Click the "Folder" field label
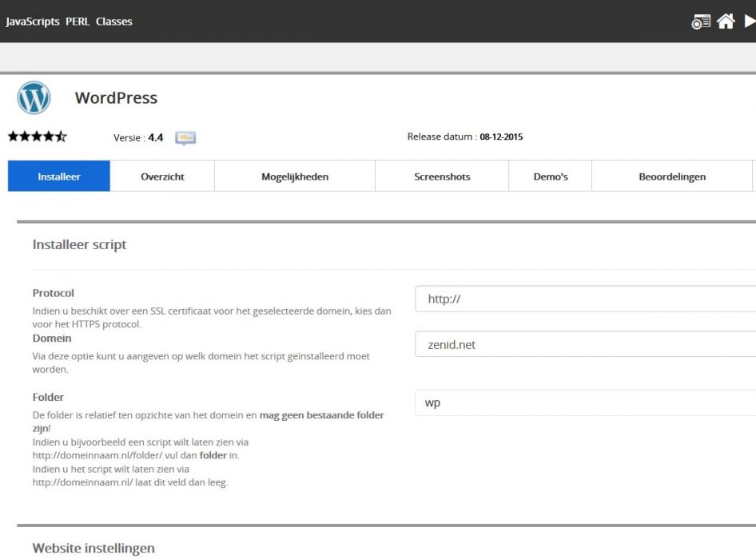 (48, 397)
